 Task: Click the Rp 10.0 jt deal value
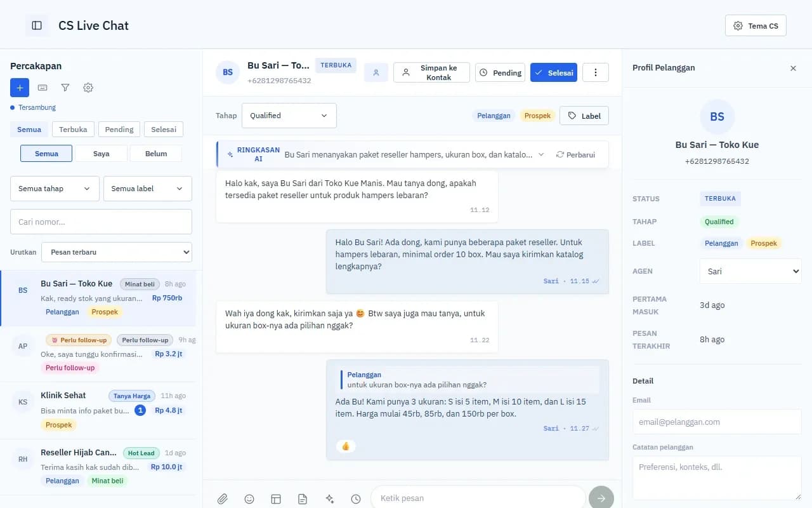(167, 467)
